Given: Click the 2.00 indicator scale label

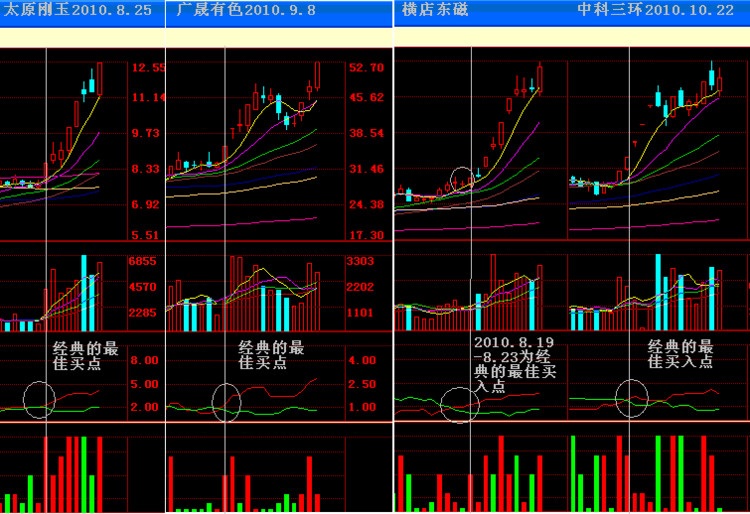Looking at the screenshot, I should [x=144, y=407].
